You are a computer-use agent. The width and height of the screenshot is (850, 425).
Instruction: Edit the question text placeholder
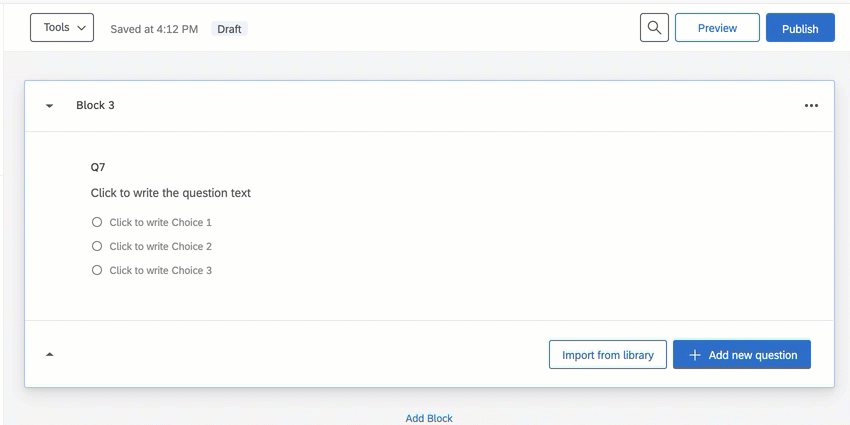click(x=171, y=193)
